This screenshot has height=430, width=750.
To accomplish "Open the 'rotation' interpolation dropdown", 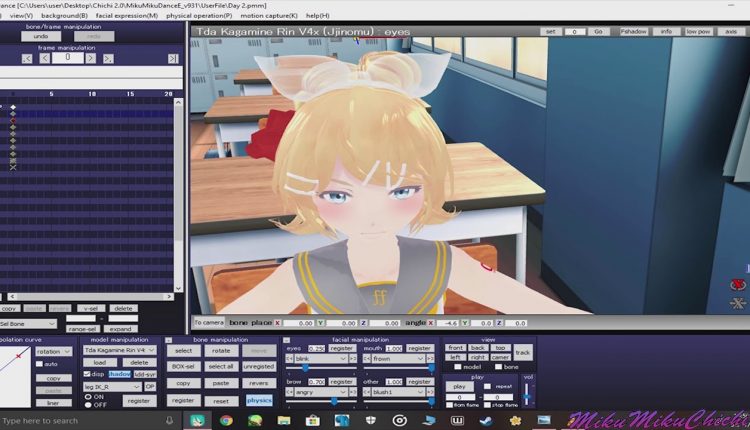I will point(54,352).
